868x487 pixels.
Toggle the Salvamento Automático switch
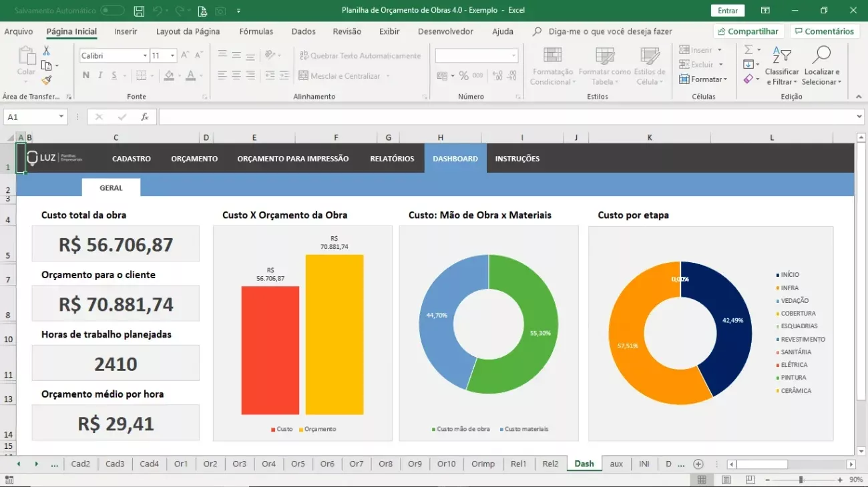(112, 11)
